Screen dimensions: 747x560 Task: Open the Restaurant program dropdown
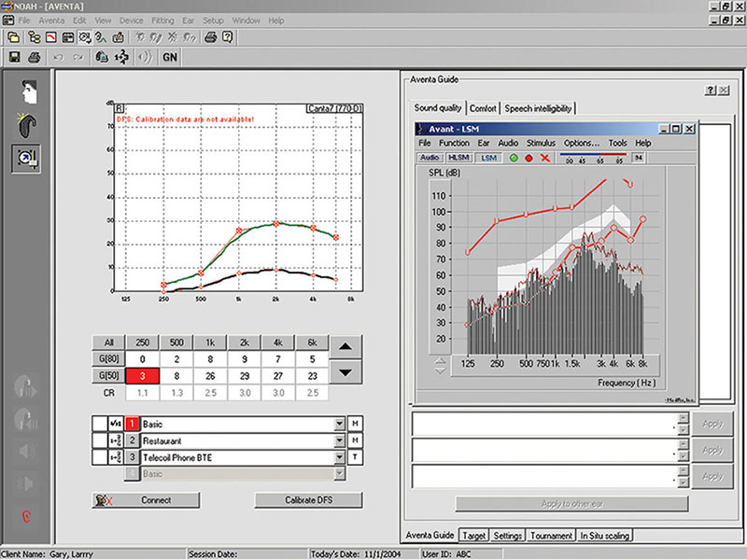tap(338, 441)
